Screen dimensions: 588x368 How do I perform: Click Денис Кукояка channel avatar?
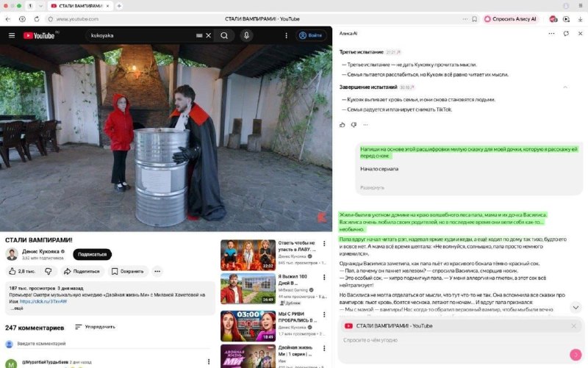point(12,254)
